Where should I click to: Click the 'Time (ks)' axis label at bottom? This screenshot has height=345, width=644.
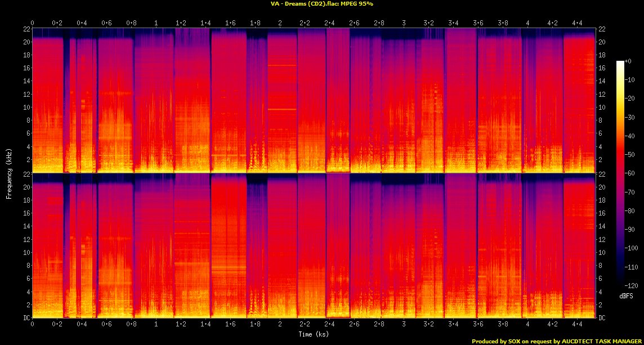click(314, 334)
